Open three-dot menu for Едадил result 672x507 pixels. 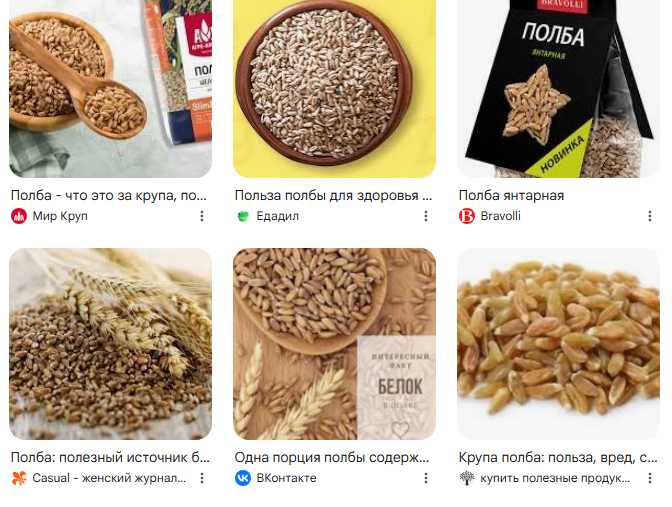pos(426,216)
